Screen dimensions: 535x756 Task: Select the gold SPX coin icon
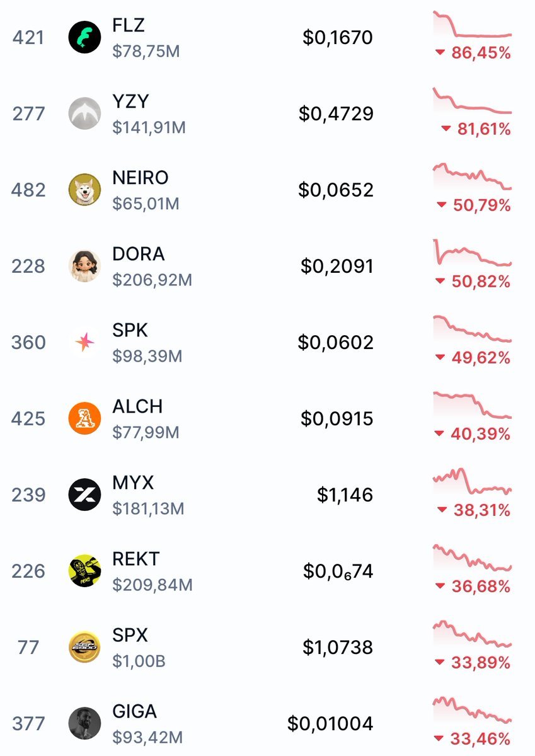[84, 647]
